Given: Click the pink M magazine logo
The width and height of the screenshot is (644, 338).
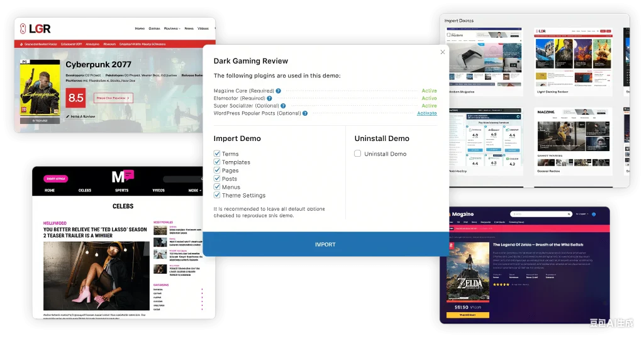Looking at the screenshot, I should pyautogui.click(x=123, y=176).
